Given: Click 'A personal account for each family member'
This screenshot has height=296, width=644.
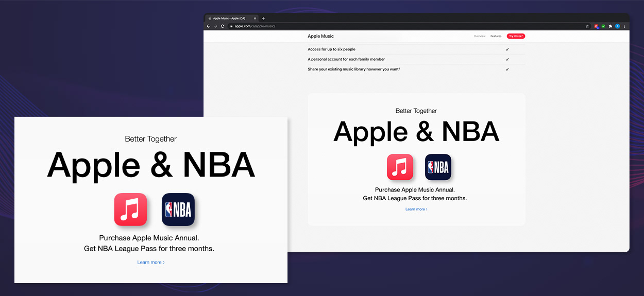Looking at the screenshot, I should coord(346,59).
